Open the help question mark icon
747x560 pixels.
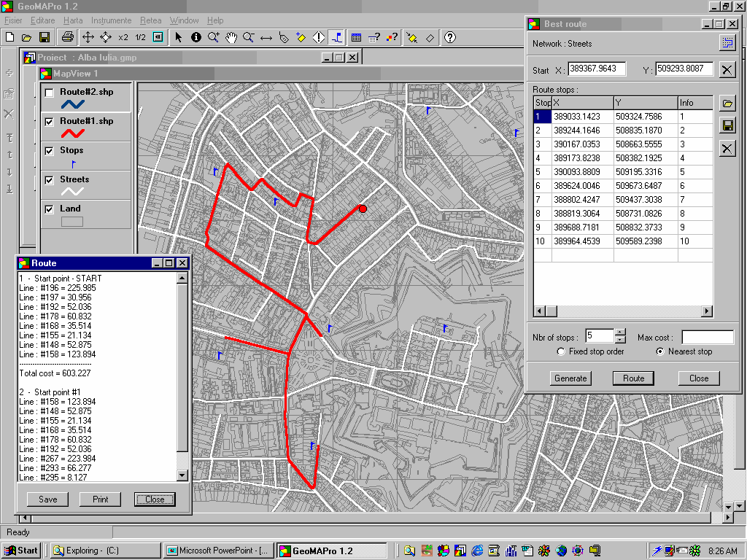[450, 37]
